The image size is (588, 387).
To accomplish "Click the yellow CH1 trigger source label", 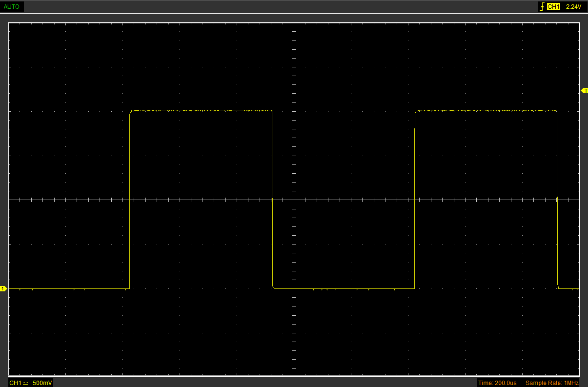I will 553,6.
